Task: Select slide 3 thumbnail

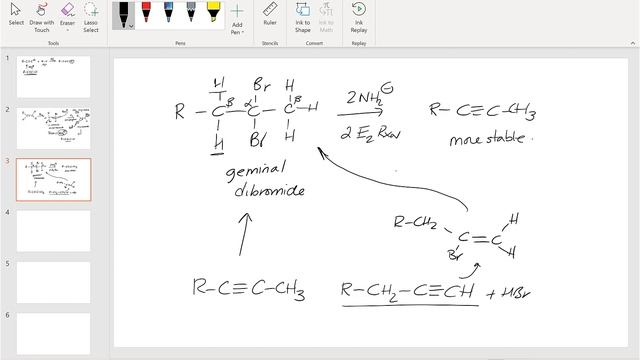Action: coord(53,180)
